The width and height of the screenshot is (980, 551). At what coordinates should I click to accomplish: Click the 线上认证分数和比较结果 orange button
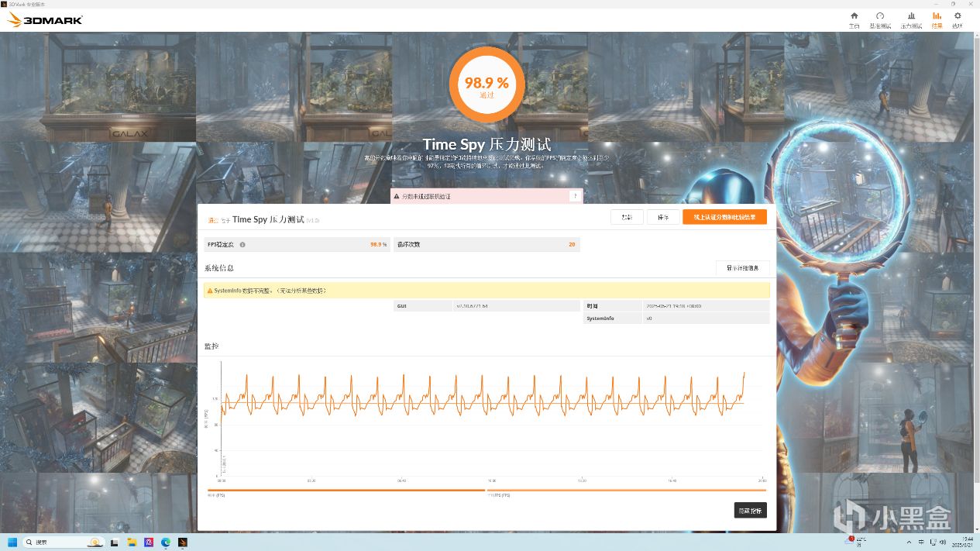(724, 217)
